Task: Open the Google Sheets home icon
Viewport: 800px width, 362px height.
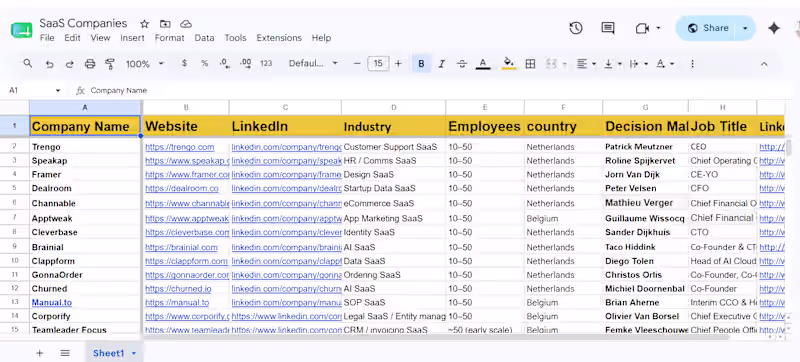Action: point(21,30)
